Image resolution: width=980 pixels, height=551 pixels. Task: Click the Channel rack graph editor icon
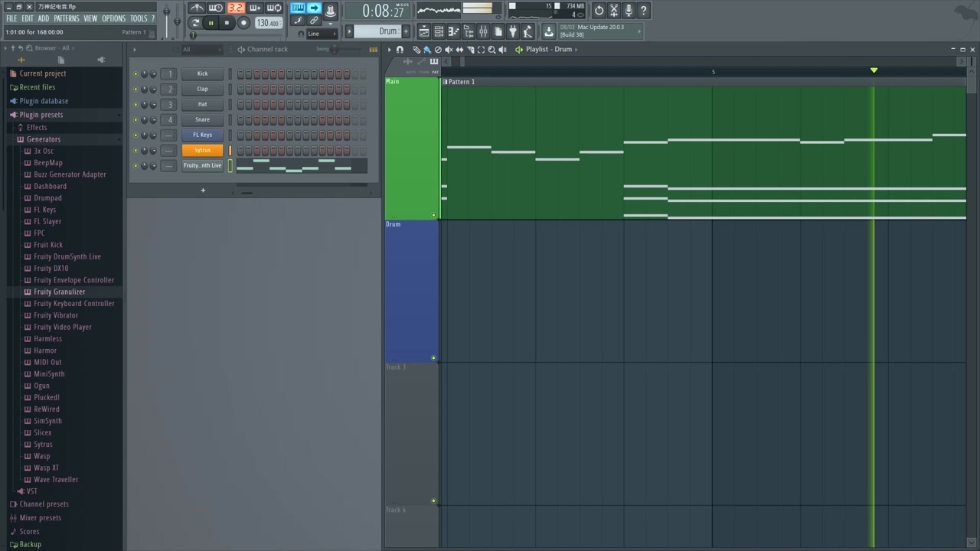(373, 50)
